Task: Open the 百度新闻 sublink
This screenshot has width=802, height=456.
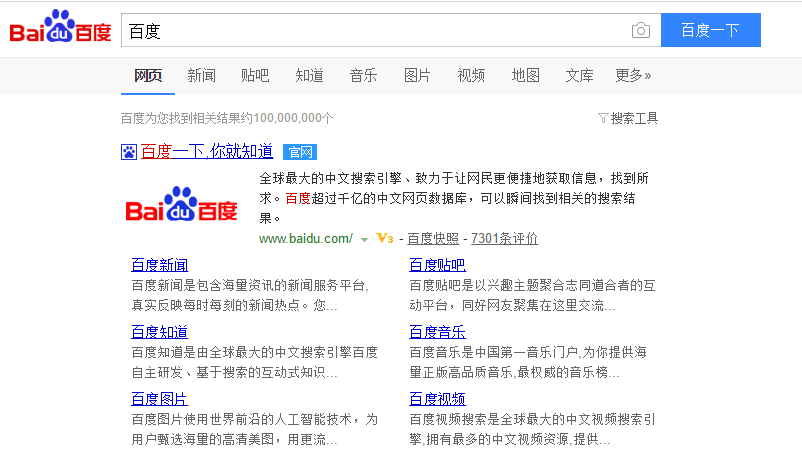Action: [x=160, y=265]
